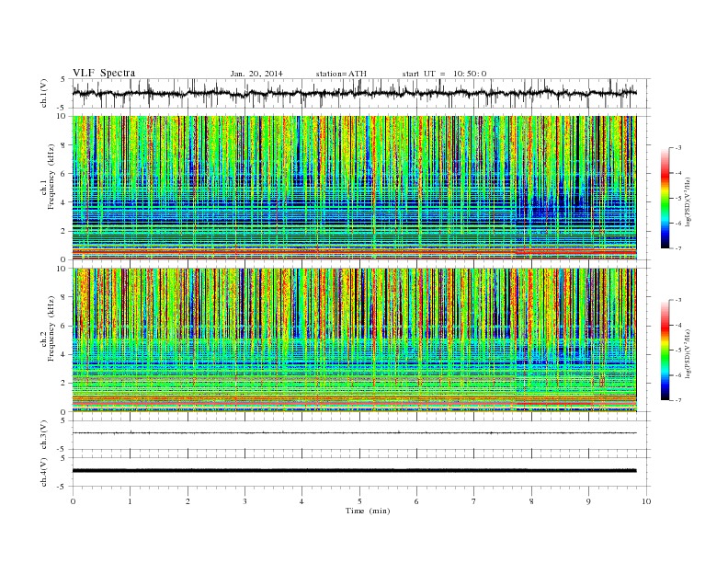Viewport: 728px width, 563px height.
Task: Click the "VLF Spectra" plot title
Action: click(104, 73)
